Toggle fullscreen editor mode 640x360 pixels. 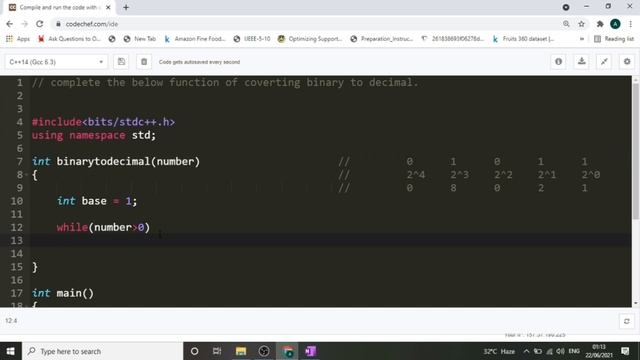[604, 62]
